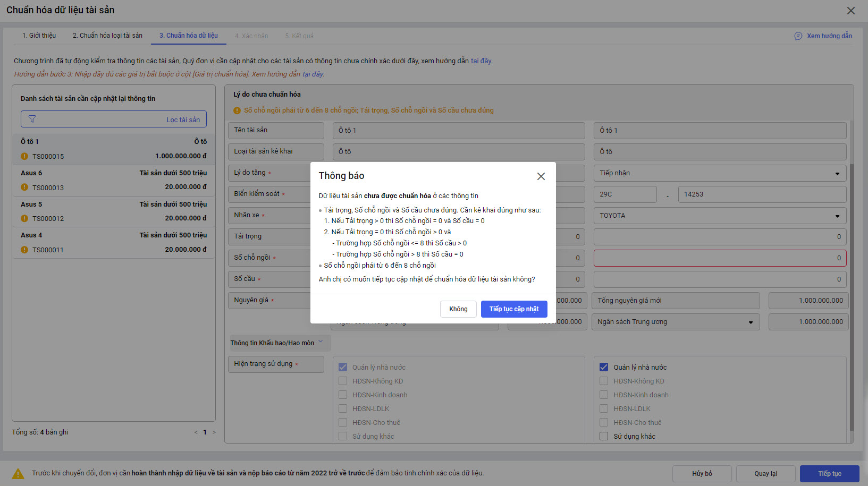Viewport: 868px width, 486px height.
Task: Switch to 2. Chuẩn hóa loại tài sản tab
Action: [107, 36]
